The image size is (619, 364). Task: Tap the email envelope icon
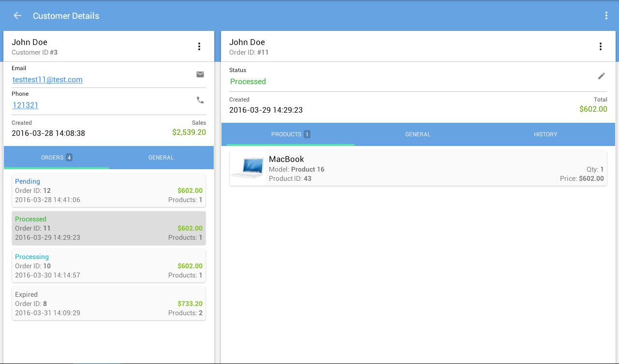(x=200, y=74)
